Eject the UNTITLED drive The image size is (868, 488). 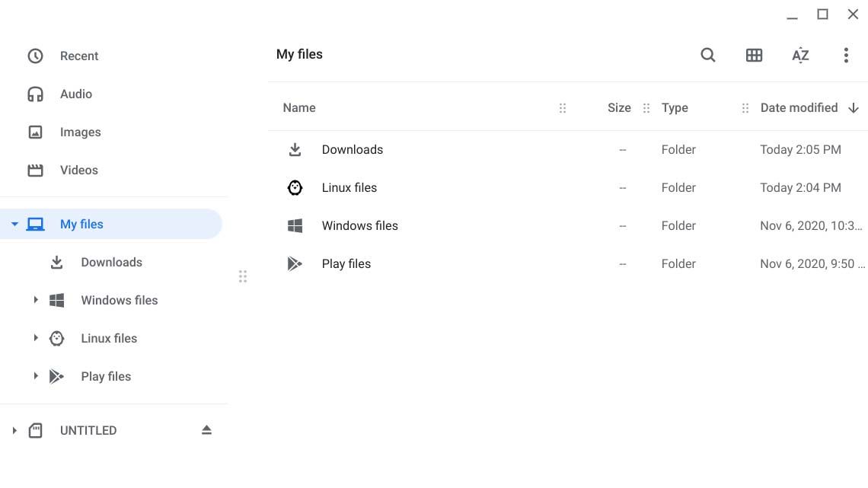tap(206, 430)
